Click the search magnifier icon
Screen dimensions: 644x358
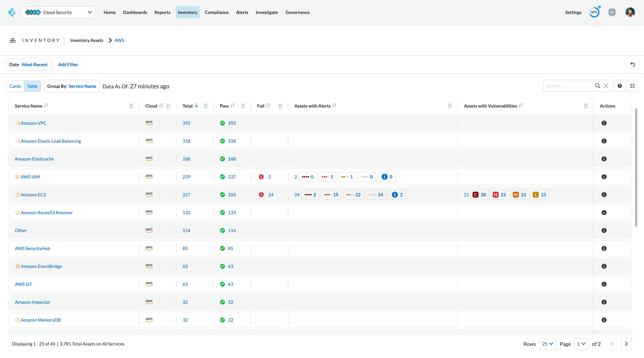(x=598, y=86)
